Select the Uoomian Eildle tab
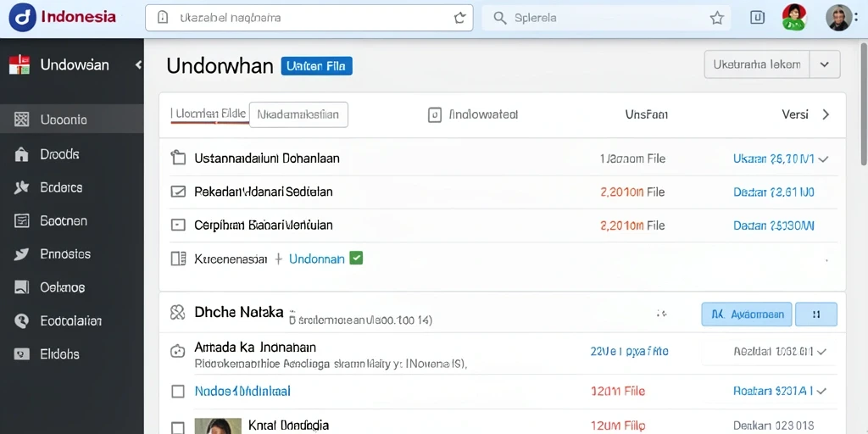This screenshot has width=868, height=434. tap(209, 114)
